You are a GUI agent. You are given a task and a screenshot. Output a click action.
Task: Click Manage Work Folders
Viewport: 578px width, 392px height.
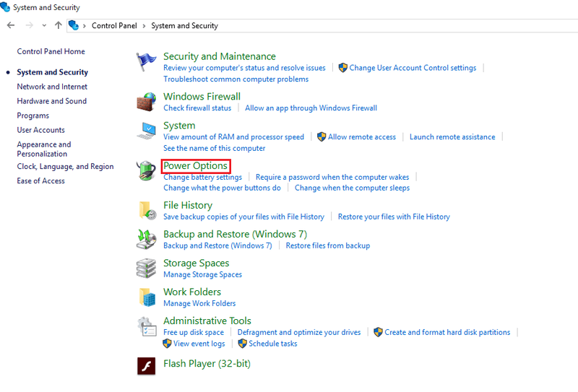pos(199,303)
